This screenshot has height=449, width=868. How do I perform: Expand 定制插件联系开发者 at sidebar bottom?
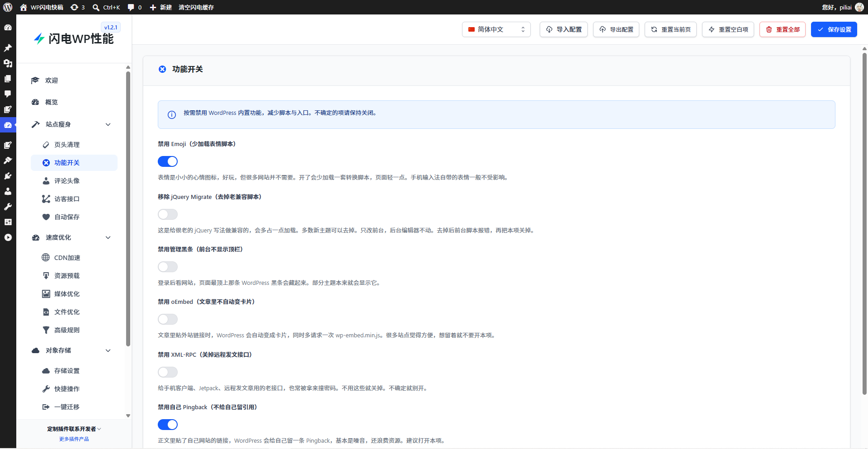pyautogui.click(x=74, y=429)
